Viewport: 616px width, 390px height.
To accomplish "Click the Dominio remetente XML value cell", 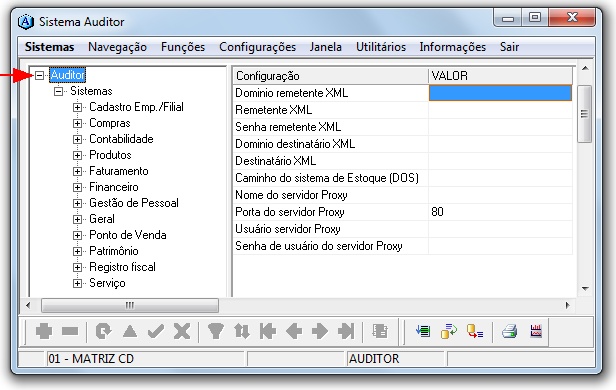I will (500, 93).
